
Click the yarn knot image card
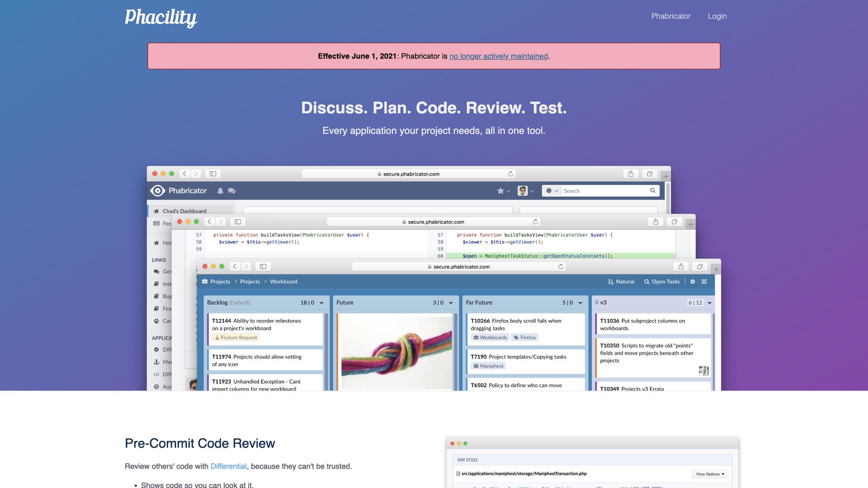(x=396, y=352)
